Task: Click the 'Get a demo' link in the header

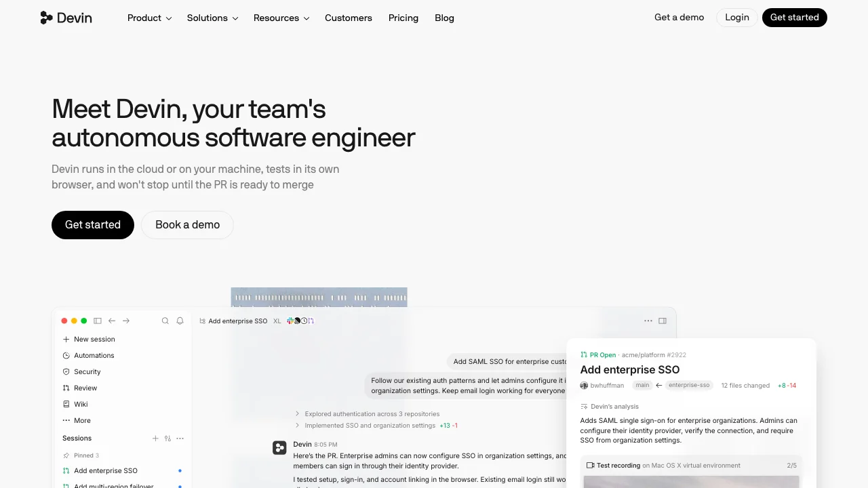Action: pos(679,18)
